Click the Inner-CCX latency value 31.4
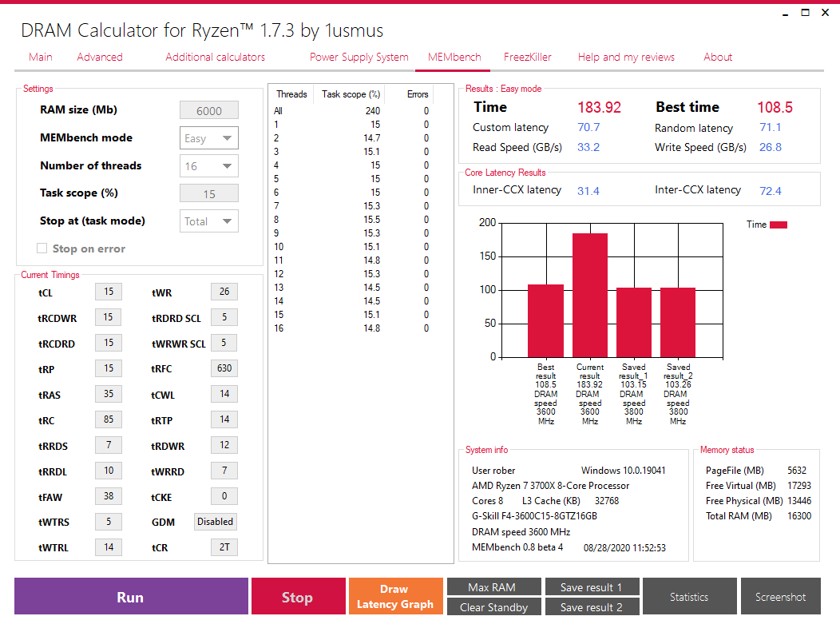Screen dimensions: 840x632 coord(588,191)
